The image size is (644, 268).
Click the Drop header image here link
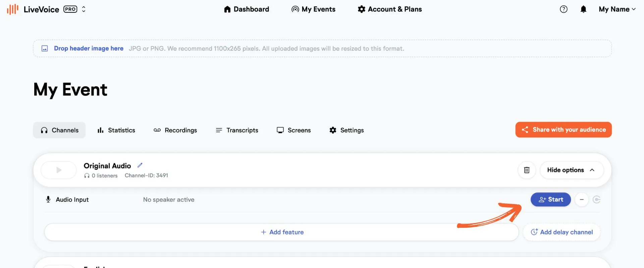(x=89, y=49)
